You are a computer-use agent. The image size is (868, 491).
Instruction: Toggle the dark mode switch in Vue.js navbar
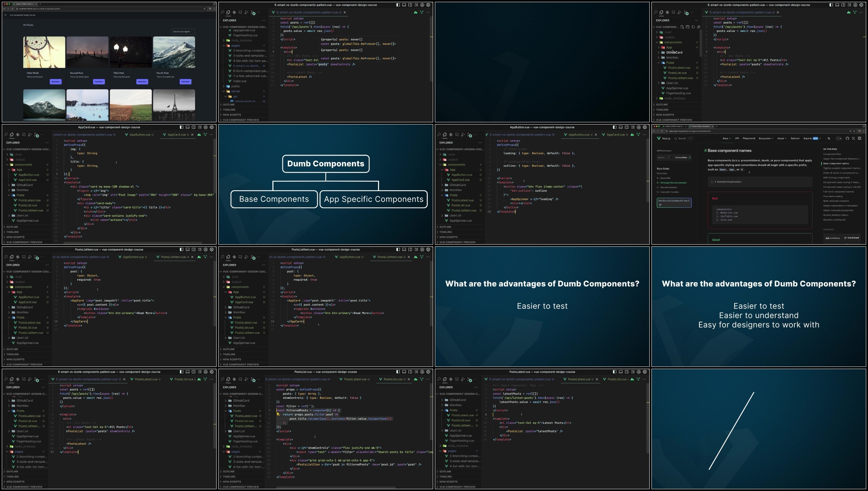point(839,138)
